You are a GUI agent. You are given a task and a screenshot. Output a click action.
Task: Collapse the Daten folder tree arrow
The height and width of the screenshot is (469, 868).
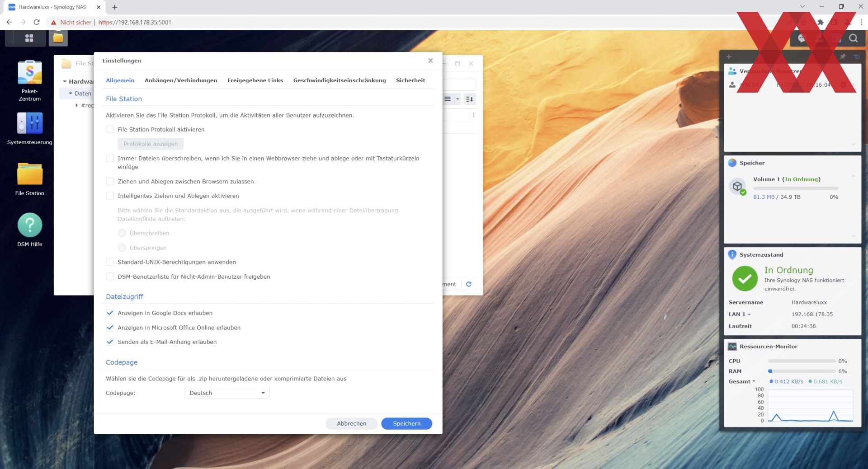[x=71, y=94]
